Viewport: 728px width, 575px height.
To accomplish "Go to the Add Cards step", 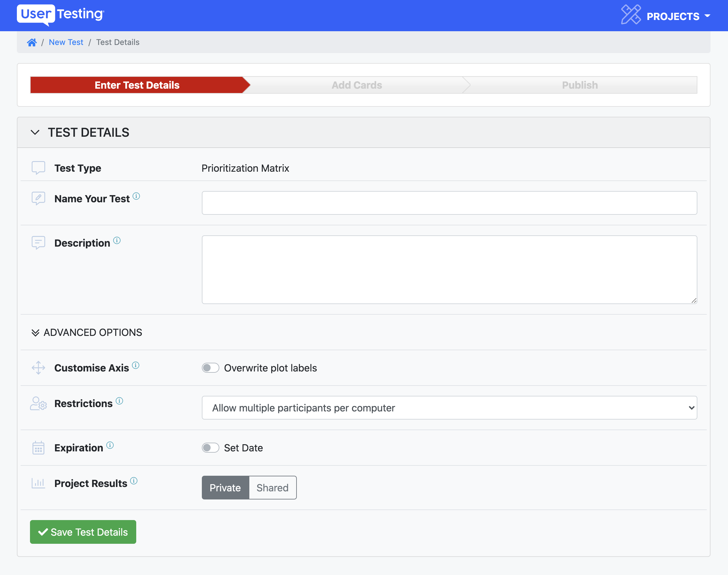I will coord(357,85).
